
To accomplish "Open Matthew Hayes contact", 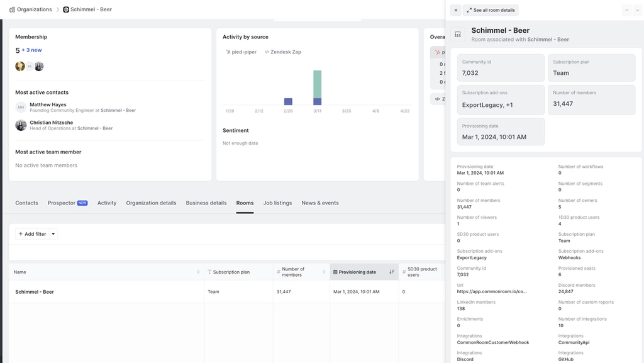I will click(x=48, y=104).
